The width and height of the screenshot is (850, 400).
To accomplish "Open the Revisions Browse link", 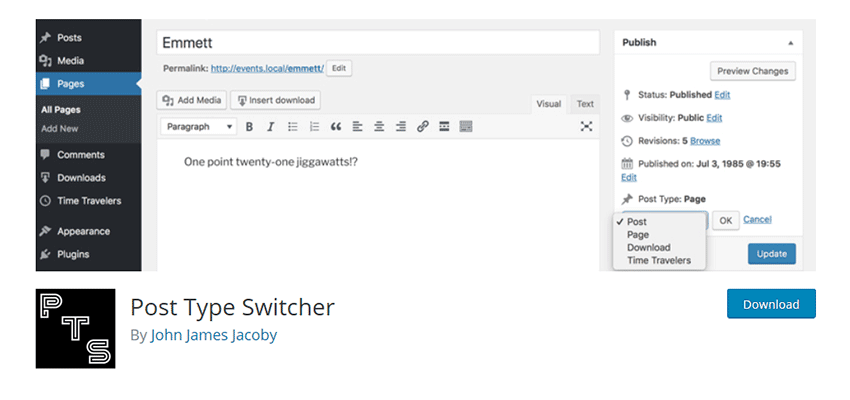I will pyautogui.click(x=704, y=141).
